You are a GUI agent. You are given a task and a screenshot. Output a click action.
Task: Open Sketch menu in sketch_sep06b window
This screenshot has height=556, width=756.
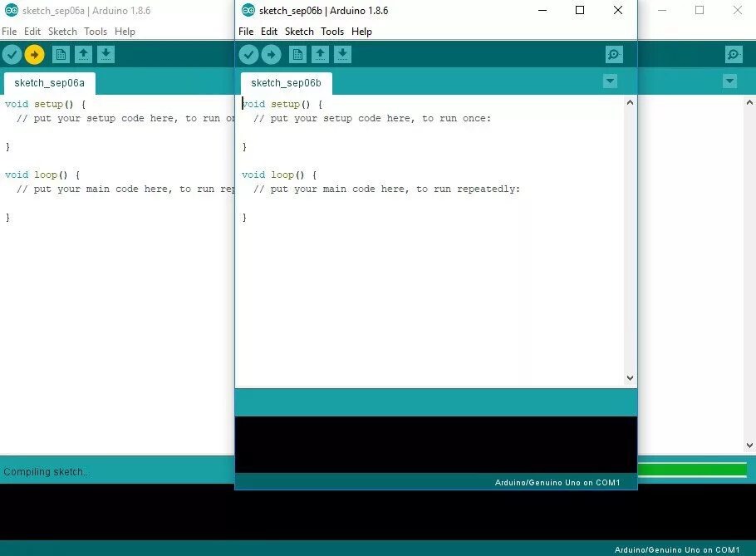pyautogui.click(x=299, y=32)
